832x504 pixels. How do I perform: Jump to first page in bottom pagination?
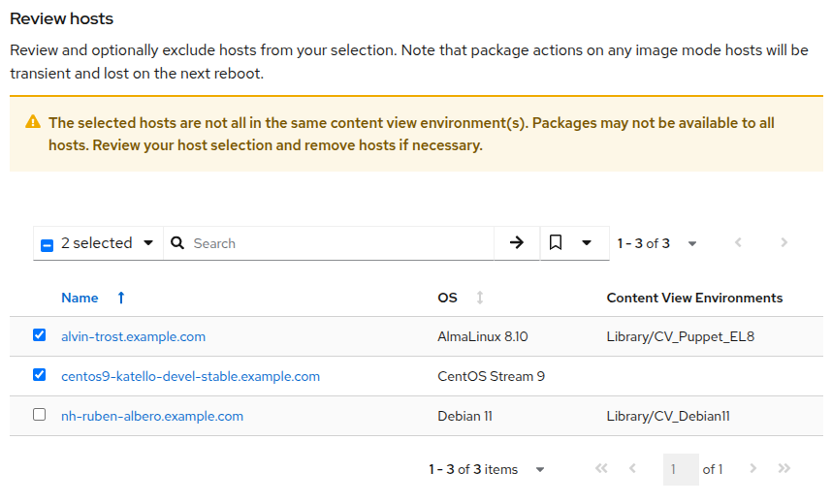coord(601,468)
